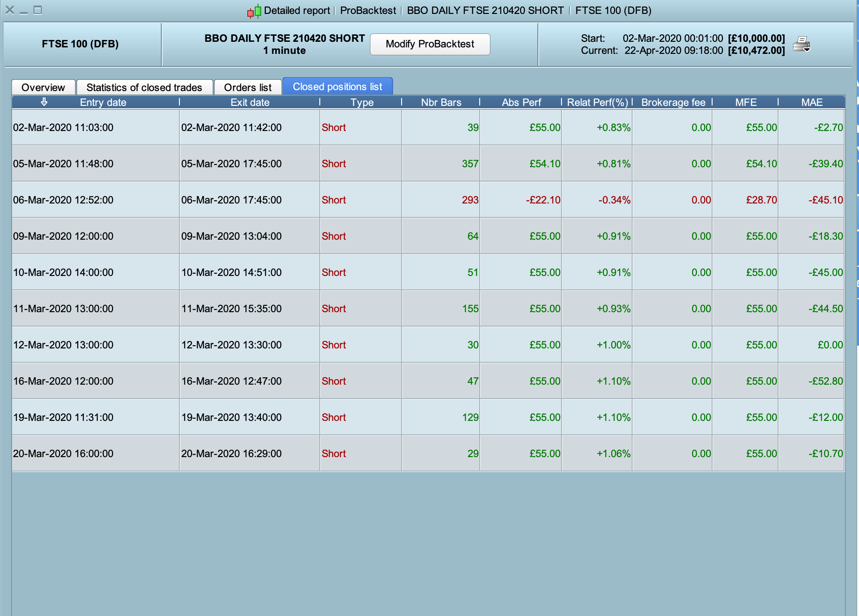Image resolution: width=859 pixels, height=616 pixels.
Task: Click the Nbr Bars value 155
Action: tap(470, 308)
